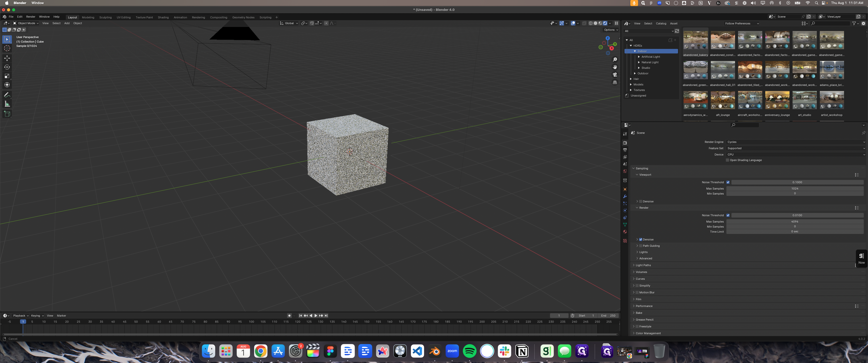Open Global transform orientation dropdown

289,23
